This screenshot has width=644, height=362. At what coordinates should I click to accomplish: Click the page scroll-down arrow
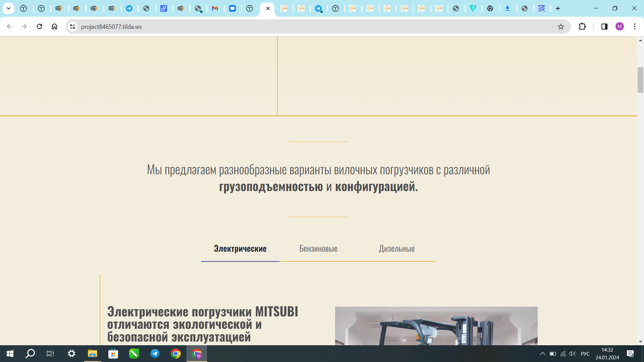[640, 342]
